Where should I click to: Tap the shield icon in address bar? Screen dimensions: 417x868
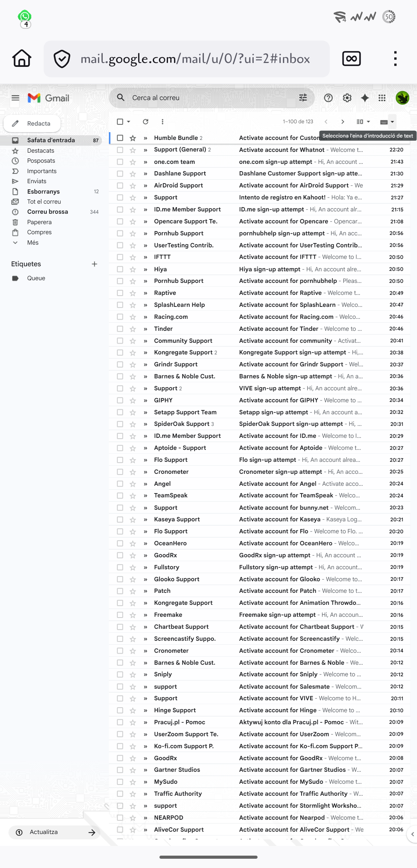[x=62, y=59]
